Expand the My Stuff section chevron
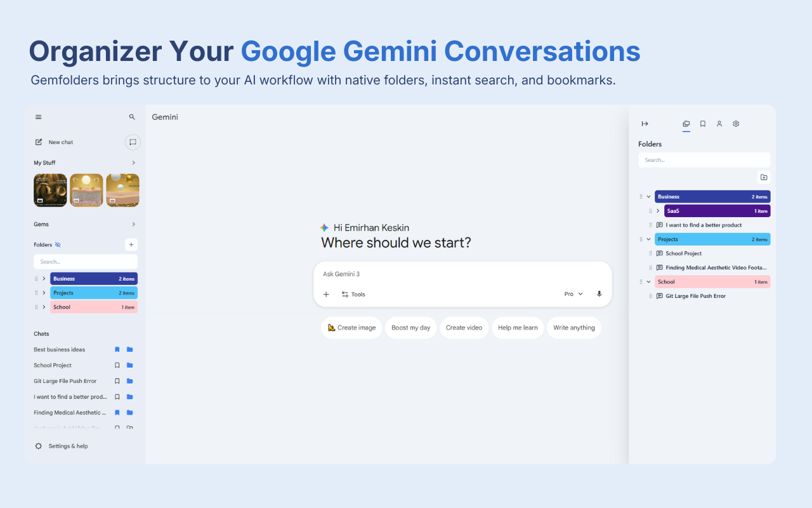812x508 pixels. pos(133,163)
